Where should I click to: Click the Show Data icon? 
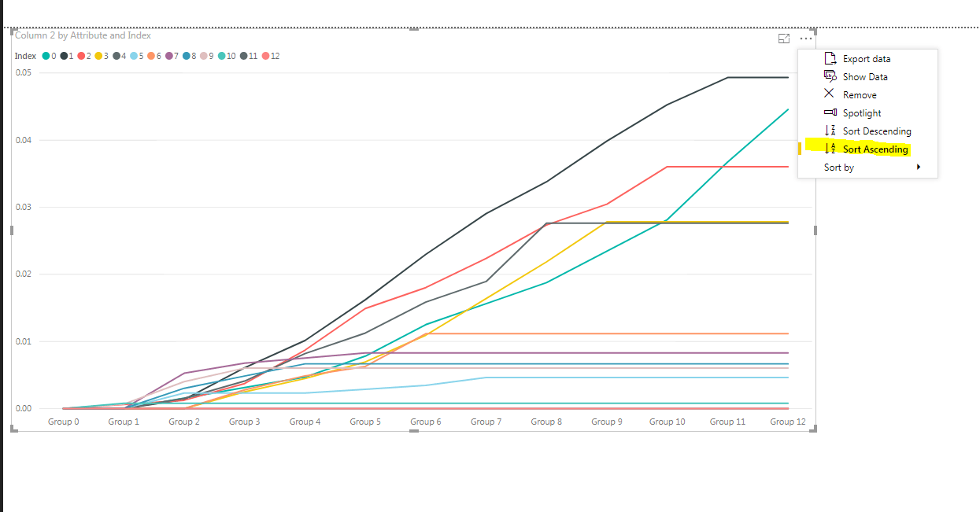(x=830, y=76)
